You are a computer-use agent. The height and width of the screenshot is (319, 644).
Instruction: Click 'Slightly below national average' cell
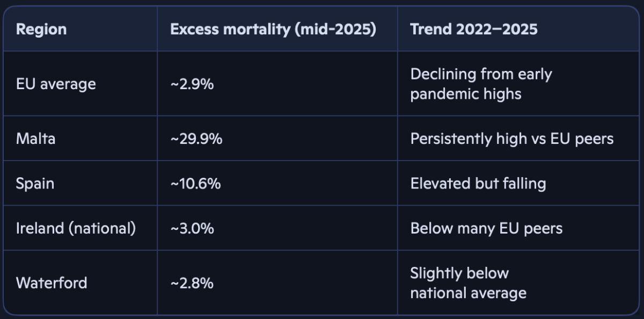(x=468, y=283)
